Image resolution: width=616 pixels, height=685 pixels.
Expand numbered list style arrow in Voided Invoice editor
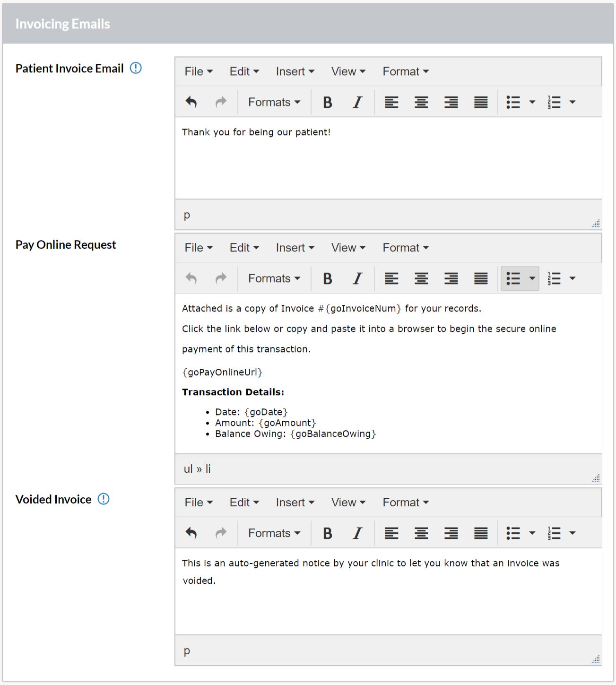pyautogui.click(x=573, y=533)
